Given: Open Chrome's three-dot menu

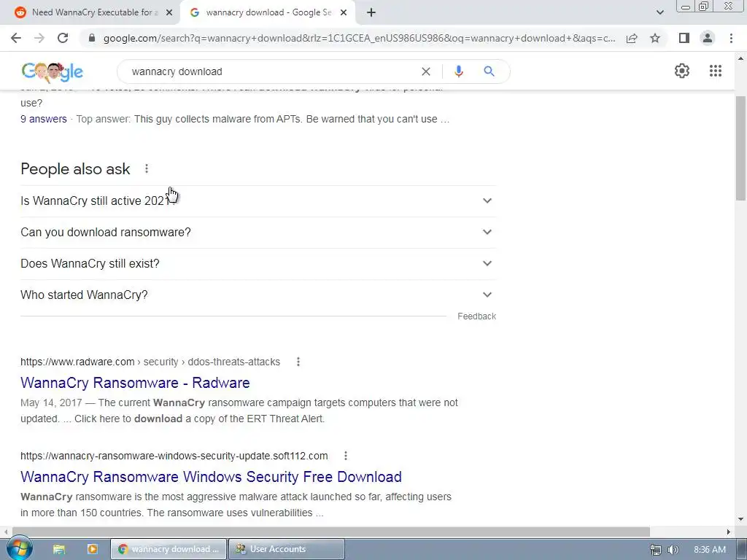Looking at the screenshot, I should click(x=731, y=38).
